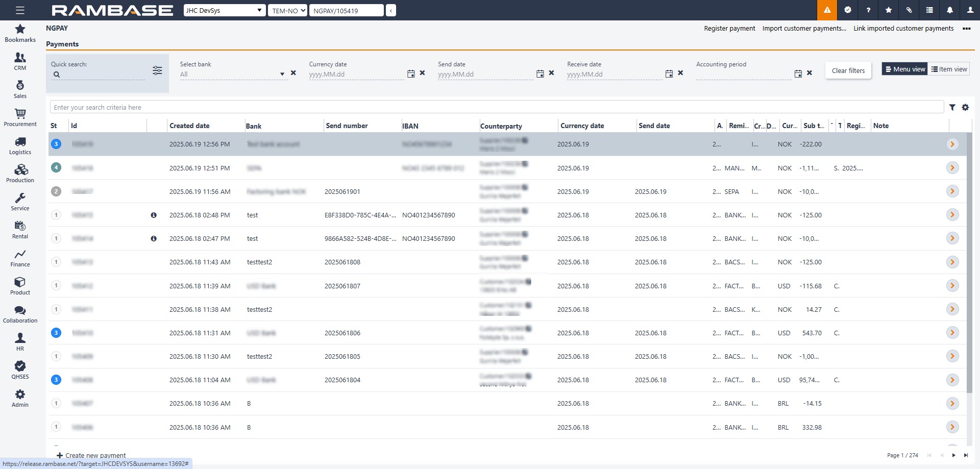Open the TEM-NO database dropdown

288,10
